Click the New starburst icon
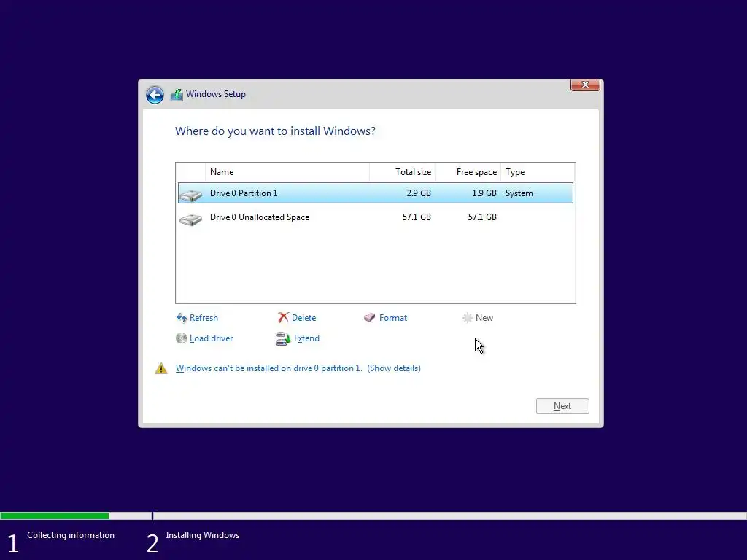Screen dimensions: 747x560 tap(468, 318)
